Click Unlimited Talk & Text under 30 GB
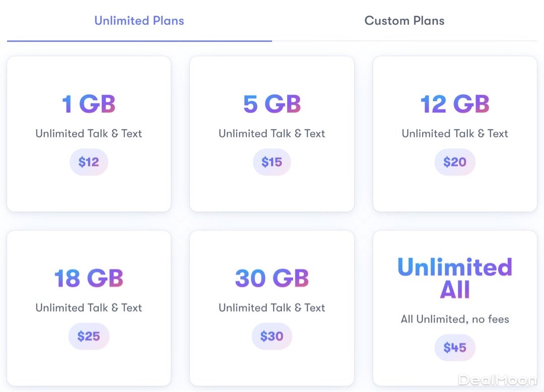 click(x=271, y=307)
